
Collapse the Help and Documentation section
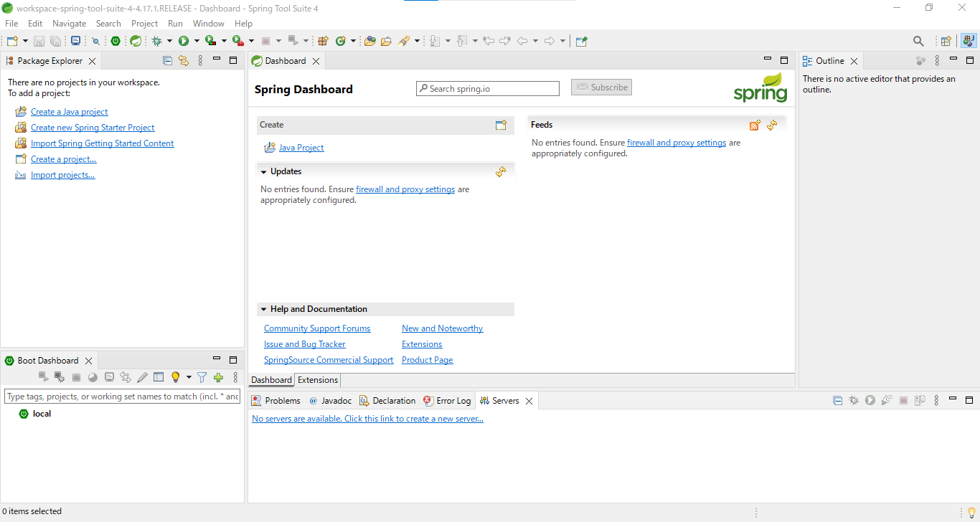[x=264, y=310]
